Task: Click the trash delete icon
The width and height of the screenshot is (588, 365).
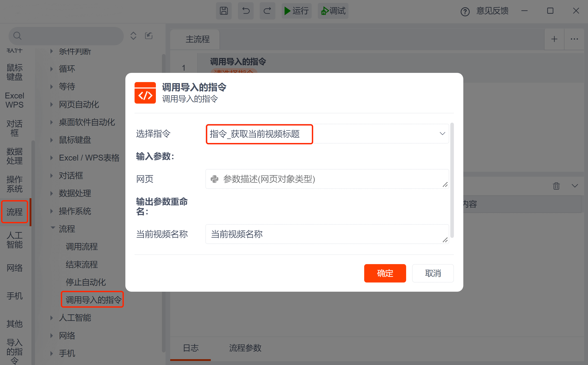Action: [556, 186]
